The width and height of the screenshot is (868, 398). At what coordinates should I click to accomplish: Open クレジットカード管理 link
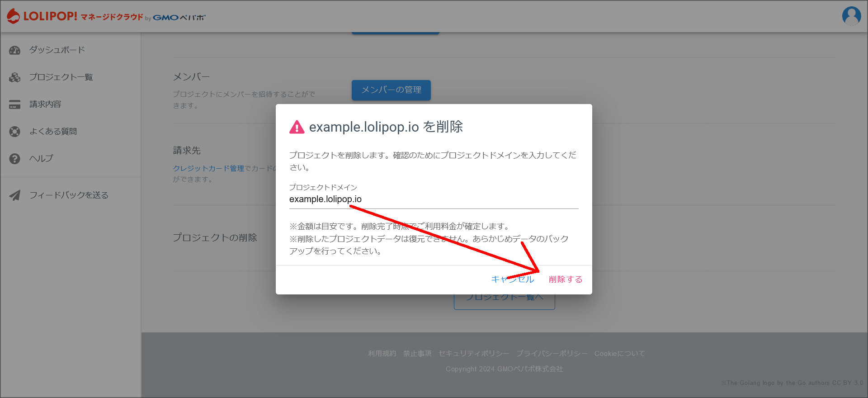[x=208, y=168]
